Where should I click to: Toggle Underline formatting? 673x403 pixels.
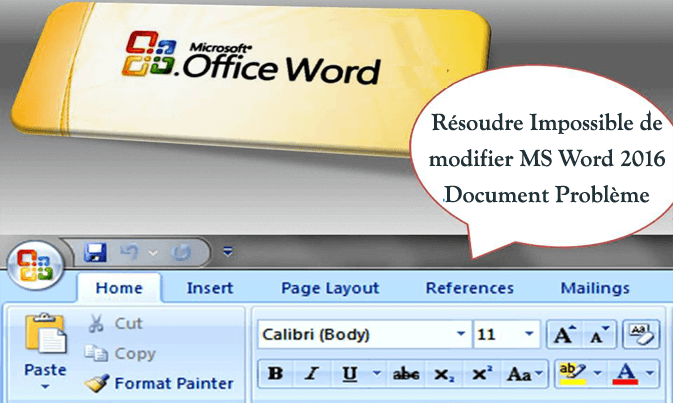pos(350,374)
